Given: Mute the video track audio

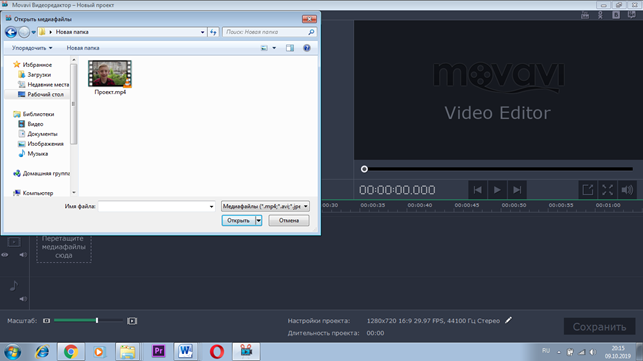Looking at the screenshot, I should click(23, 255).
